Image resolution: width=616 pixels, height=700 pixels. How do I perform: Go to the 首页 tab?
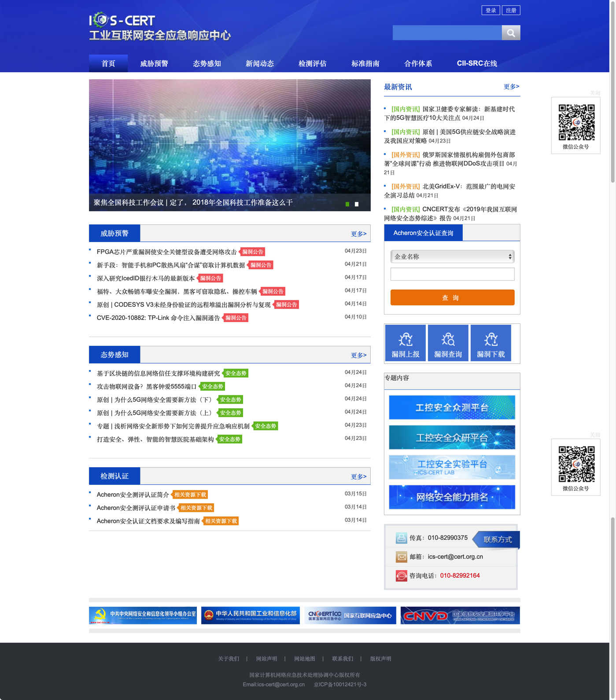tap(108, 63)
